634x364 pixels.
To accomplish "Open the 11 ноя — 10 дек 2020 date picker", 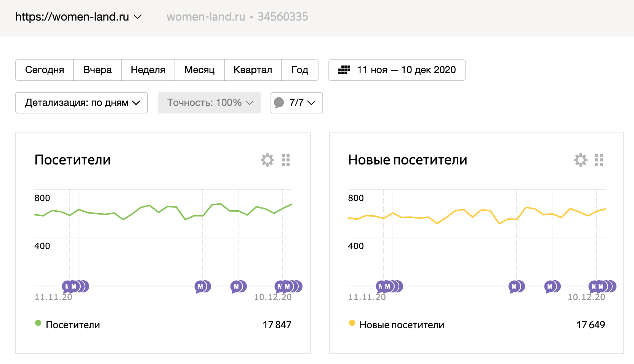I will (x=406, y=70).
